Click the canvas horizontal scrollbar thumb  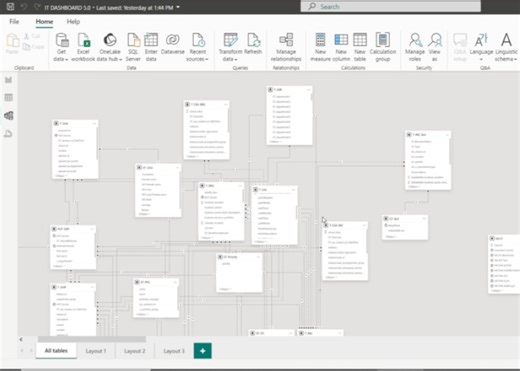92,339
